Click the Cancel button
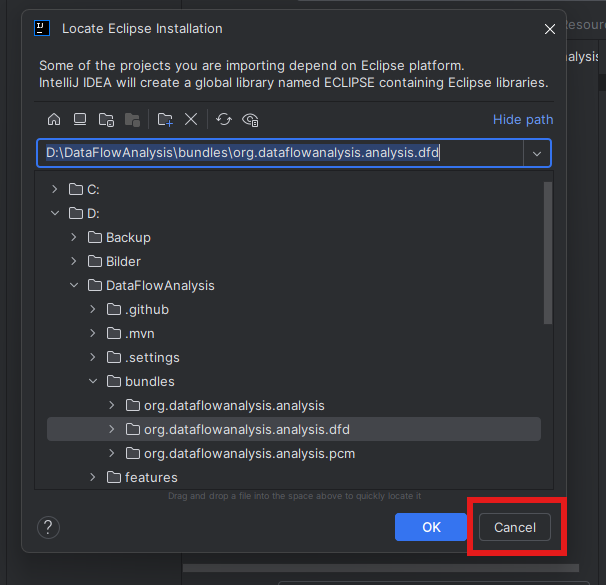This screenshot has height=585, width=606. click(x=515, y=527)
